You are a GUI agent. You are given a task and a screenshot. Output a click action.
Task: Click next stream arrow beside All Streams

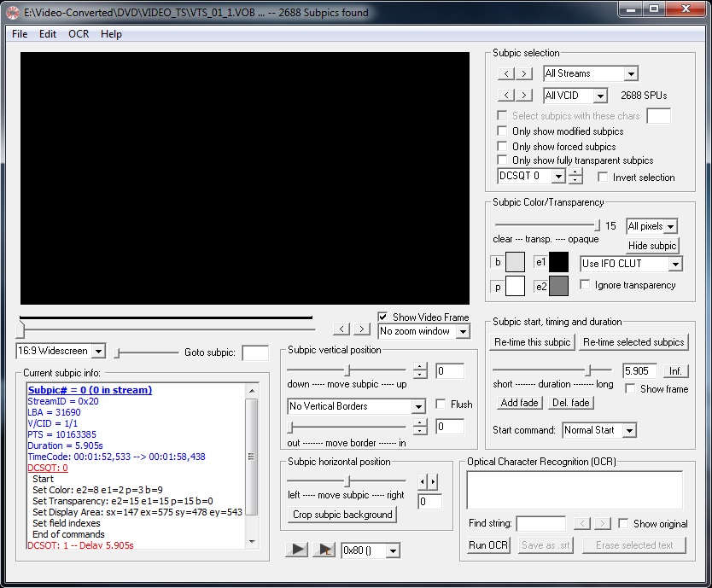point(525,74)
